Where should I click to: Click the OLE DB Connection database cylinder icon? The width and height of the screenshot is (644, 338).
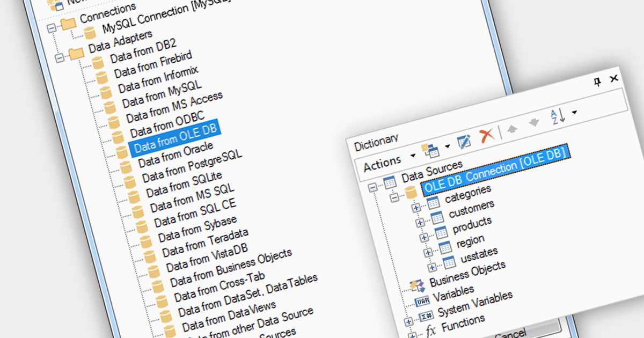coord(411,192)
